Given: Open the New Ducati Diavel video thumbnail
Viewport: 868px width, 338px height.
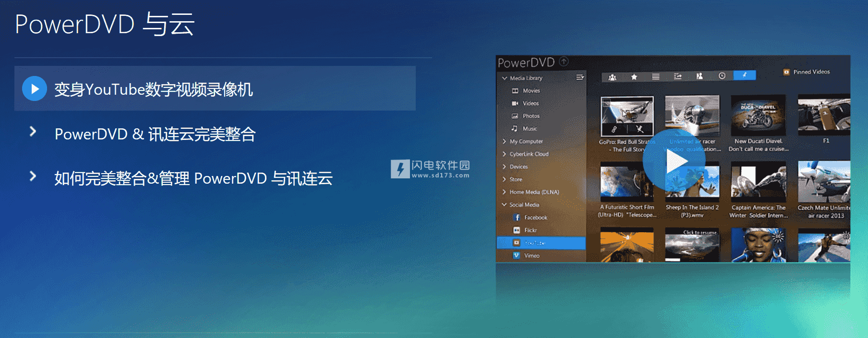Looking at the screenshot, I should pos(758,115).
